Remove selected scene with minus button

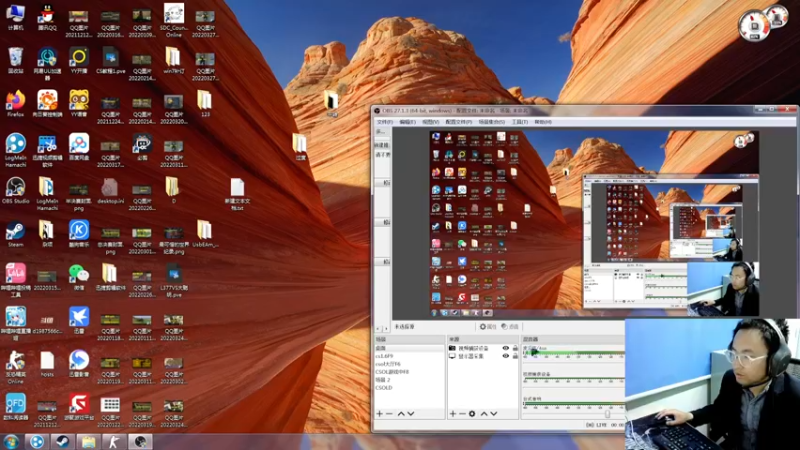pyautogui.click(x=389, y=414)
